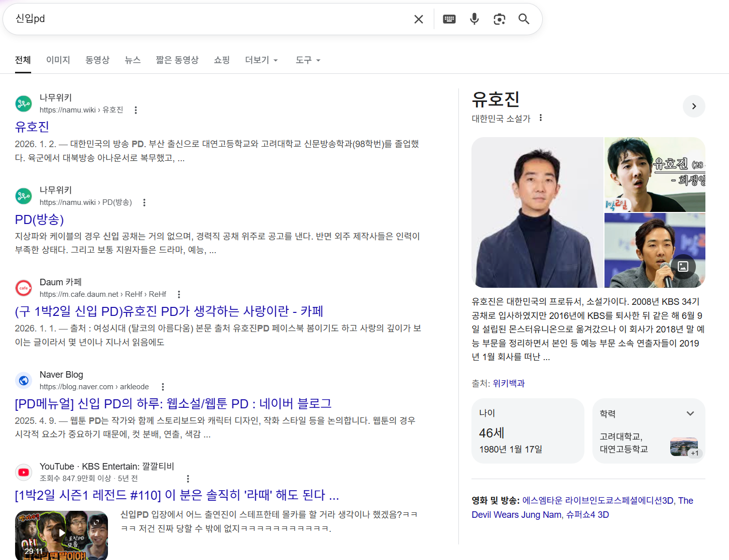Expand the 더보기 dropdown menu
729x560 pixels.
click(x=261, y=60)
